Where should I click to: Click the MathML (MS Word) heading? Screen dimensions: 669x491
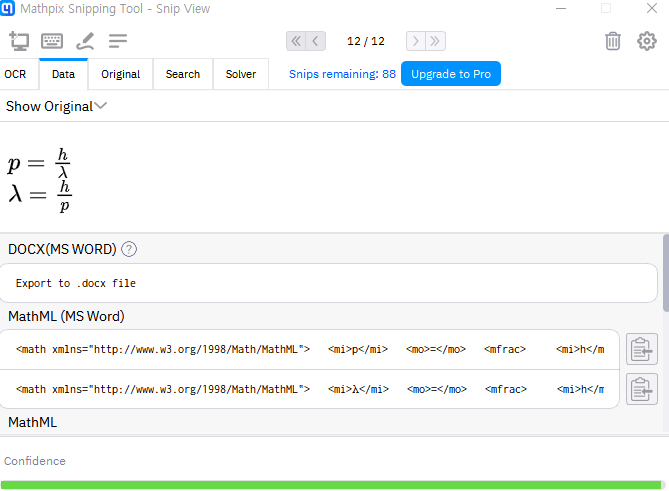(x=66, y=317)
